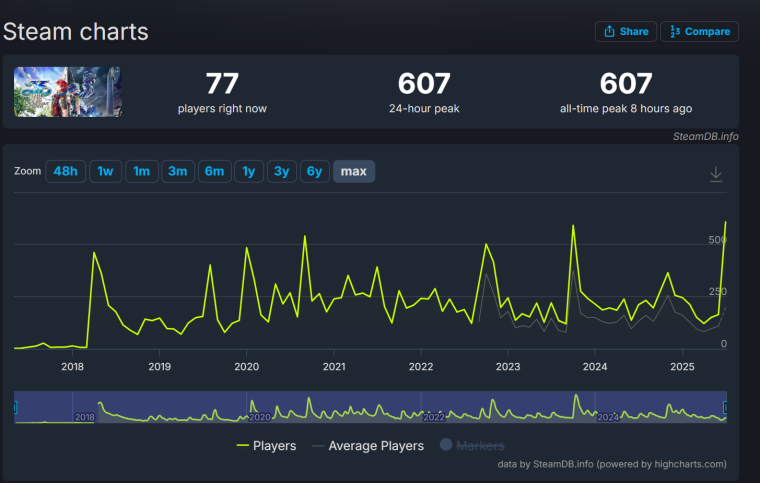Click the game header thumbnail image
This screenshot has width=760, height=483.
68,92
